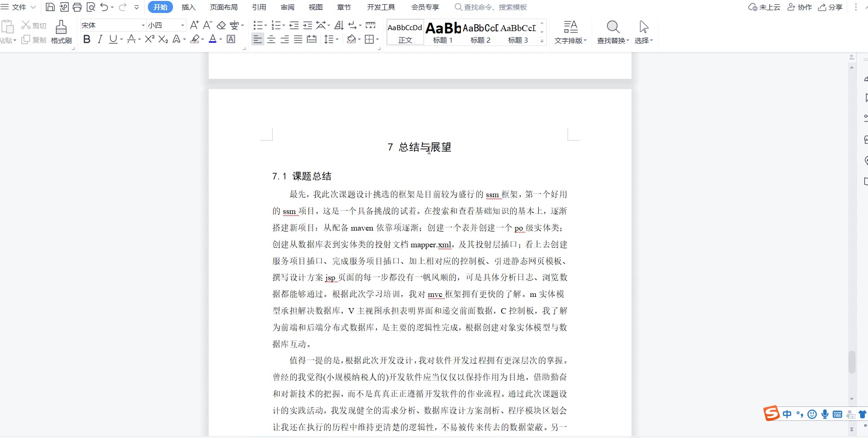
Task: Click the Sort (A-Z) icon
Action: (x=339, y=25)
